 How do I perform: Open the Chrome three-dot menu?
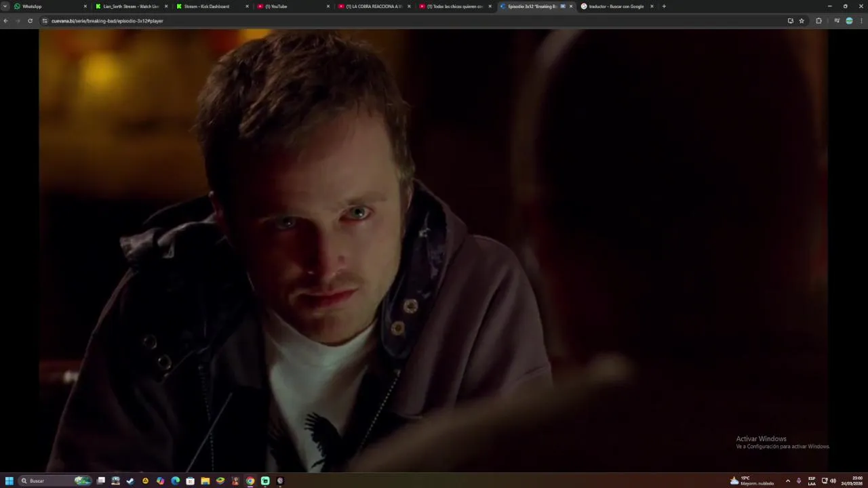pyautogui.click(x=861, y=21)
